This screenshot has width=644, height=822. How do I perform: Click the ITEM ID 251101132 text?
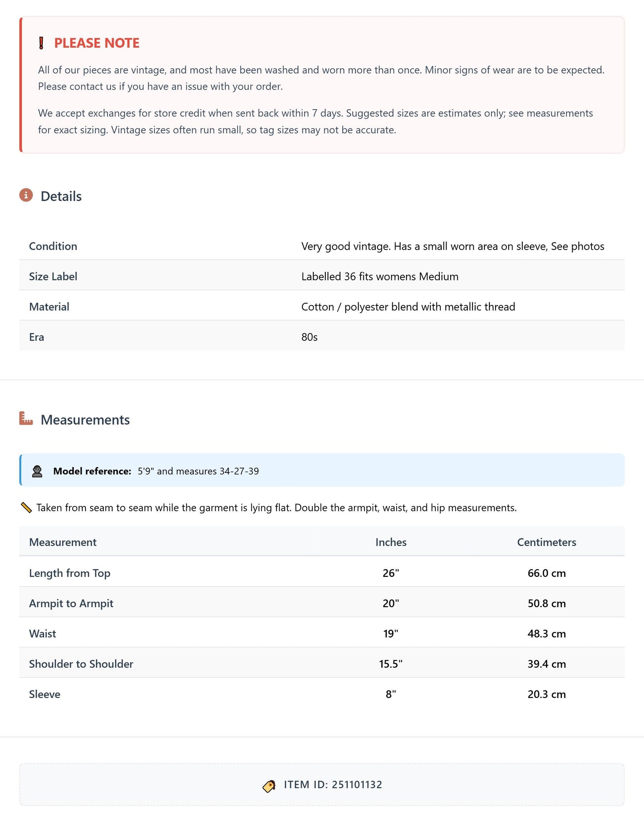point(333,785)
